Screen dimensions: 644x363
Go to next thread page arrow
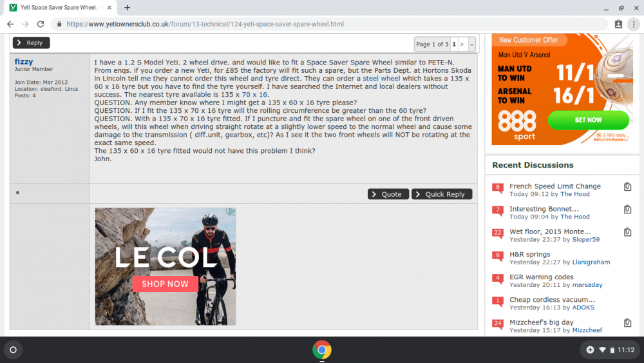coord(462,44)
